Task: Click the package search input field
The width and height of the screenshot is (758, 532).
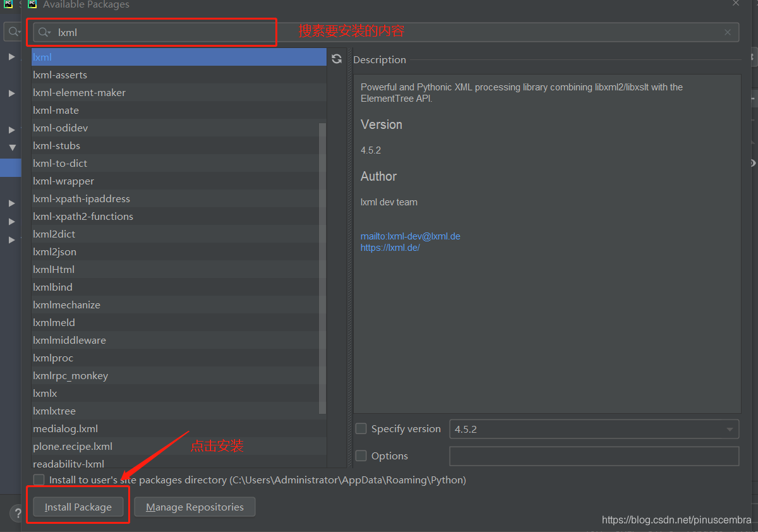Action: click(x=379, y=32)
